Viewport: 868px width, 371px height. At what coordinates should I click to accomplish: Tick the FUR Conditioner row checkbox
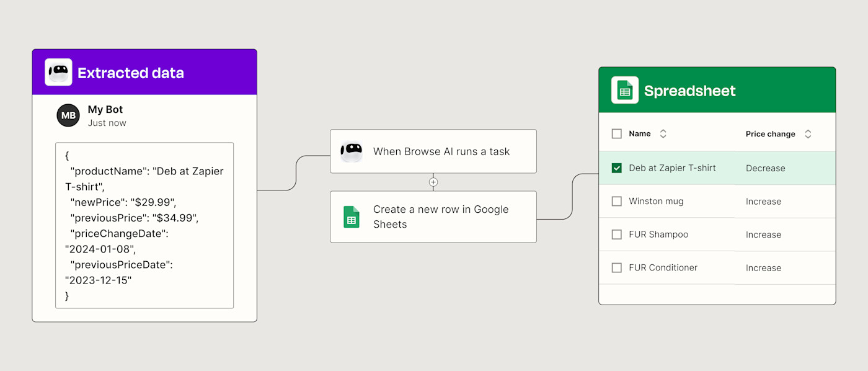coord(616,268)
